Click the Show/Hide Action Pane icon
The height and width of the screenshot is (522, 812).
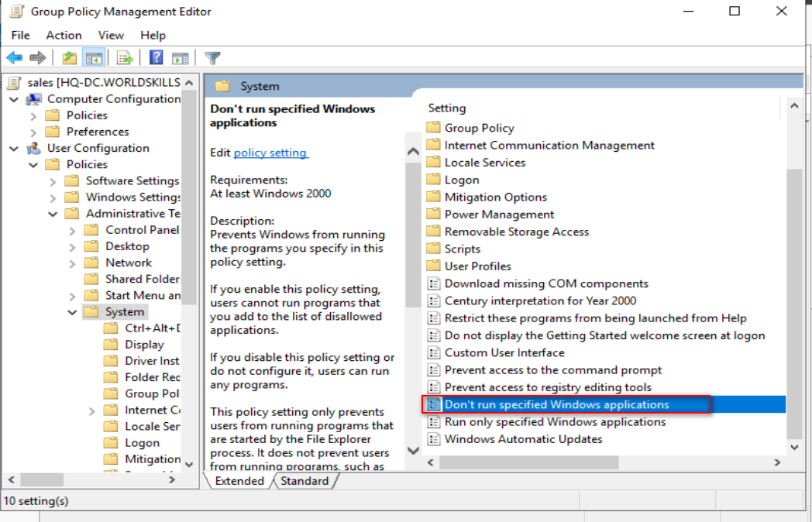point(181,57)
